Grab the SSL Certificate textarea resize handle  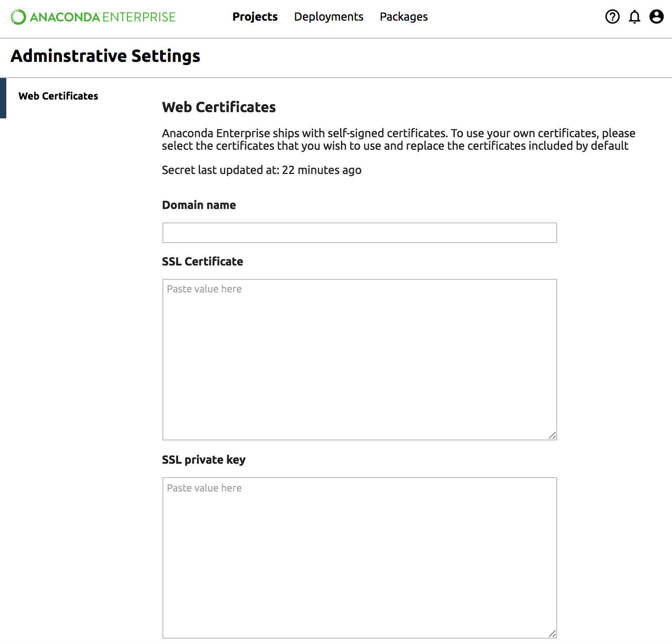point(552,435)
